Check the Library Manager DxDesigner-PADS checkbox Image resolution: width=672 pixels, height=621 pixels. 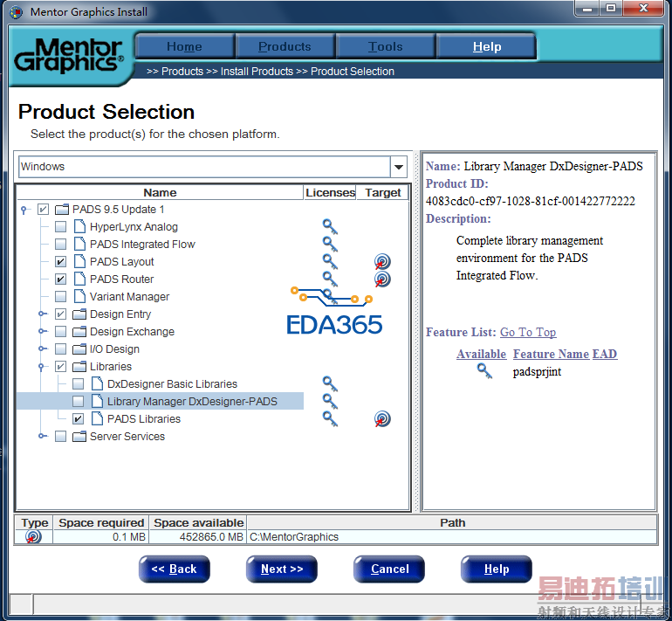(x=78, y=402)
